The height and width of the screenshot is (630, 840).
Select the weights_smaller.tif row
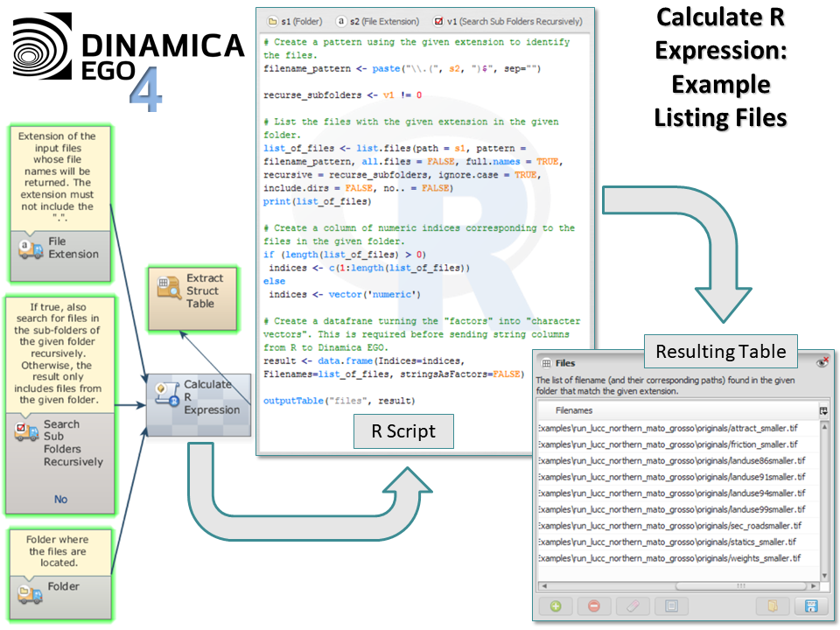point(677,557)
